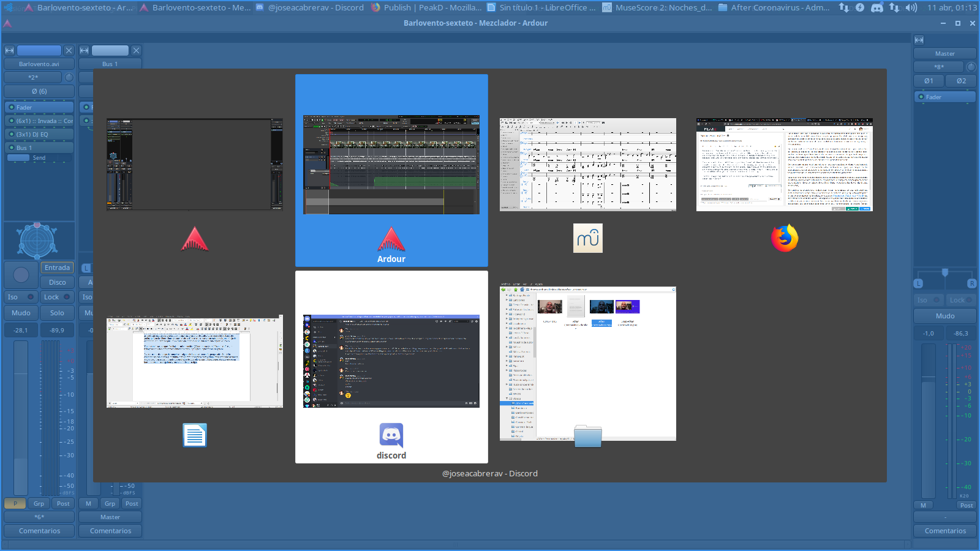The width and height of the screenshot is (980, 551).
Task: Toggle Ø1 phase invert on the Master strip
Action: point(929,81)
